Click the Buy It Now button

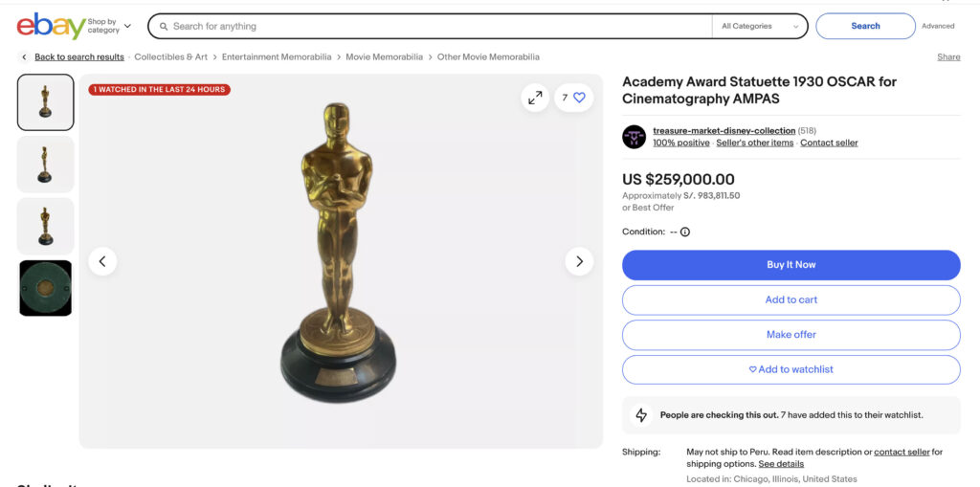(791, 265)
